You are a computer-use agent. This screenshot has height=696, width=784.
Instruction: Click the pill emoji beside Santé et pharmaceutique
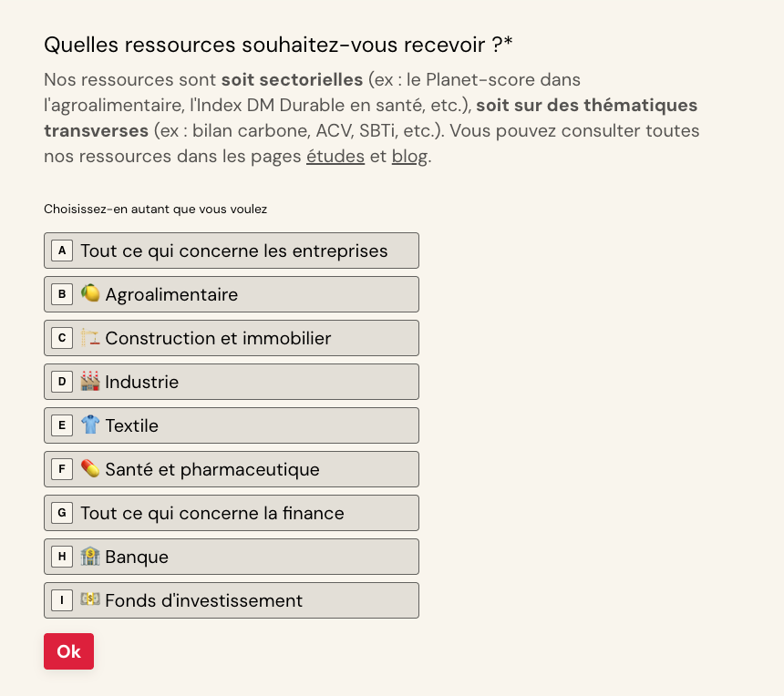coord(90,468)
